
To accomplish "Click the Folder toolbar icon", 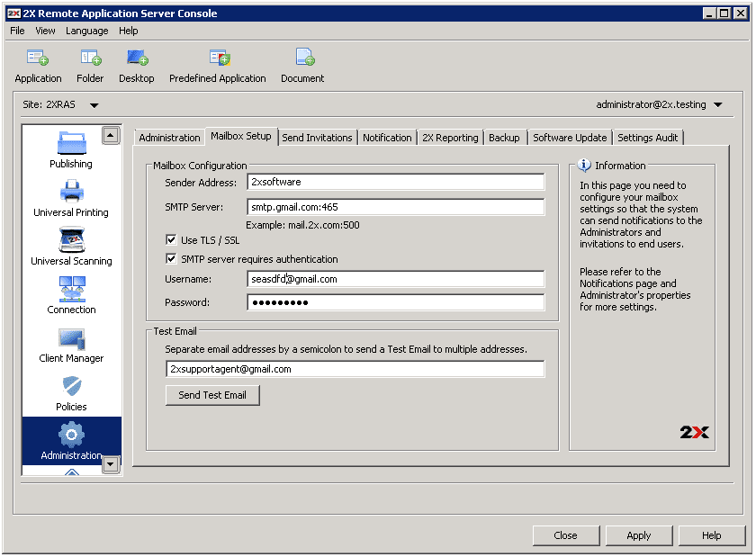I will click(x=91, y=58).
